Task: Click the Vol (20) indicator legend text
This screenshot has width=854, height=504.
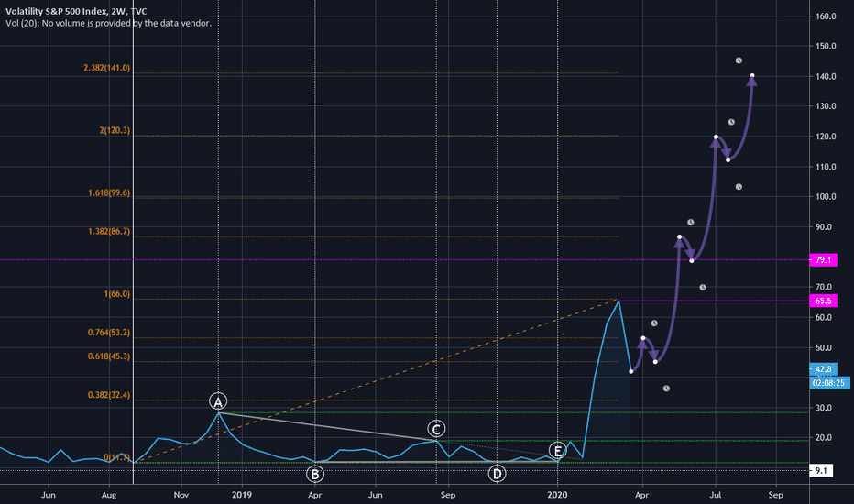Action: tap(108, 23)
